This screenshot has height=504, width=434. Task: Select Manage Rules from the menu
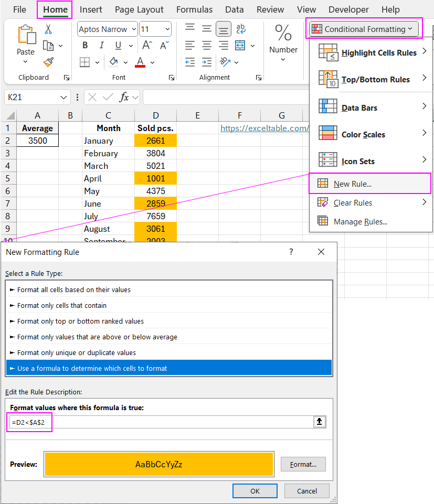pos(360,222)
